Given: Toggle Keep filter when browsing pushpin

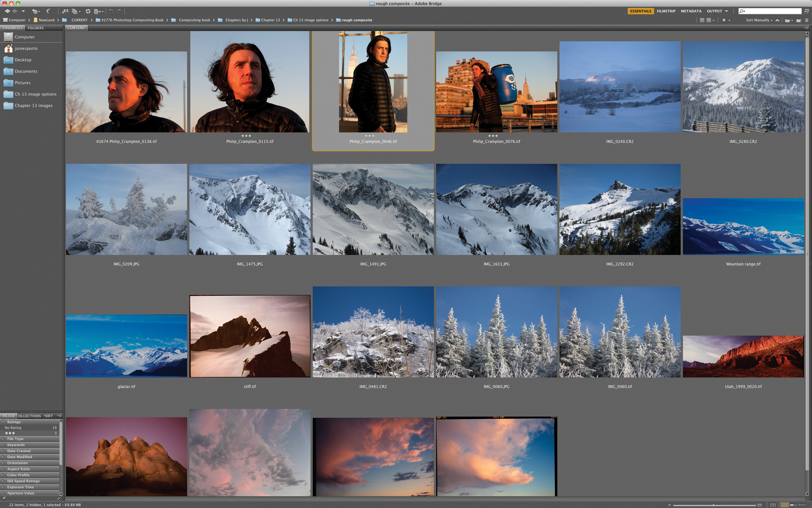Looking at the screenshot, I should point(4,498).
